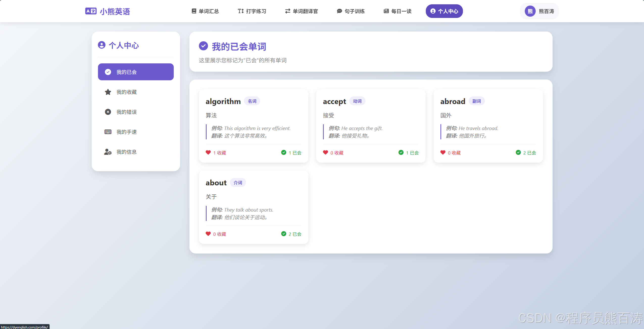The image size is (644, 329).
Task: Go to 打字练习 navigation item
Action: pos(252,11)
